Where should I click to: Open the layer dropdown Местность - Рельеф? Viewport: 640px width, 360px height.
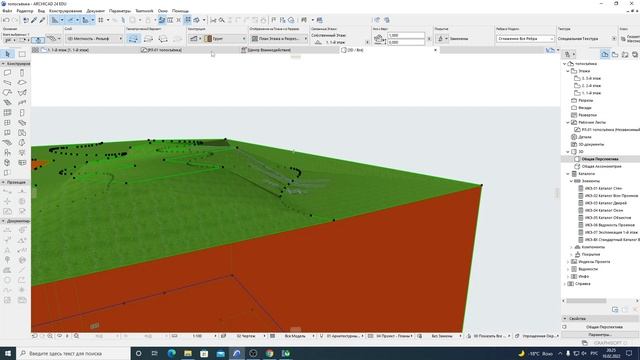click(x=94, y=38)
